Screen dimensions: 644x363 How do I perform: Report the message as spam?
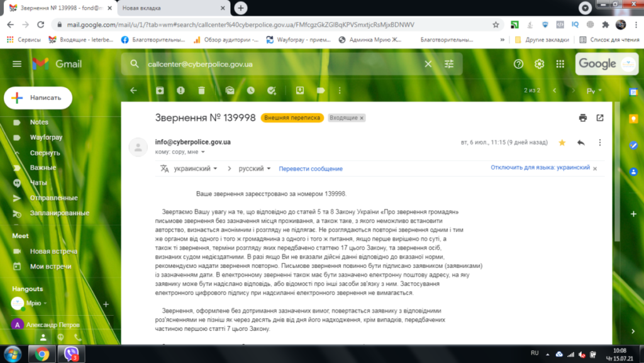(180, 91)
